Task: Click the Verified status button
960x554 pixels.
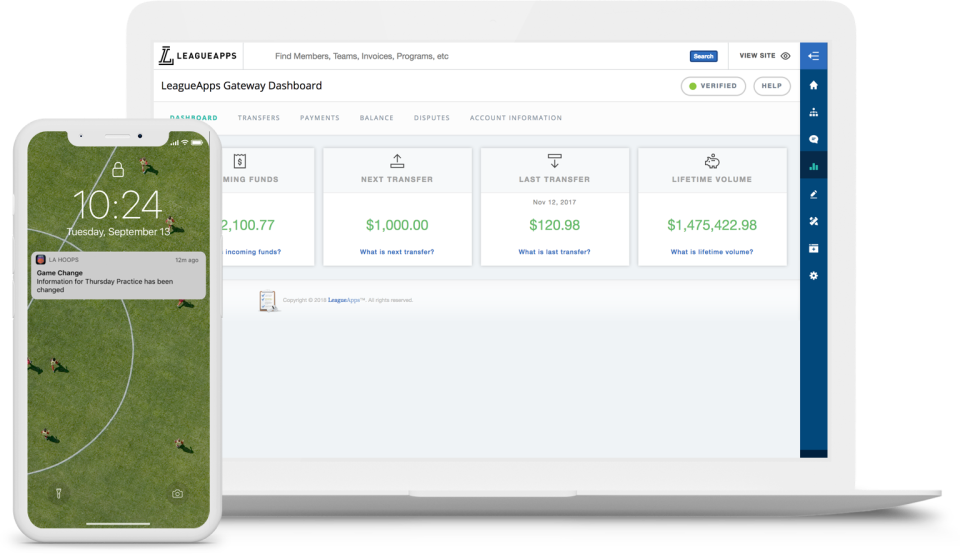Action: click(713, 86)
